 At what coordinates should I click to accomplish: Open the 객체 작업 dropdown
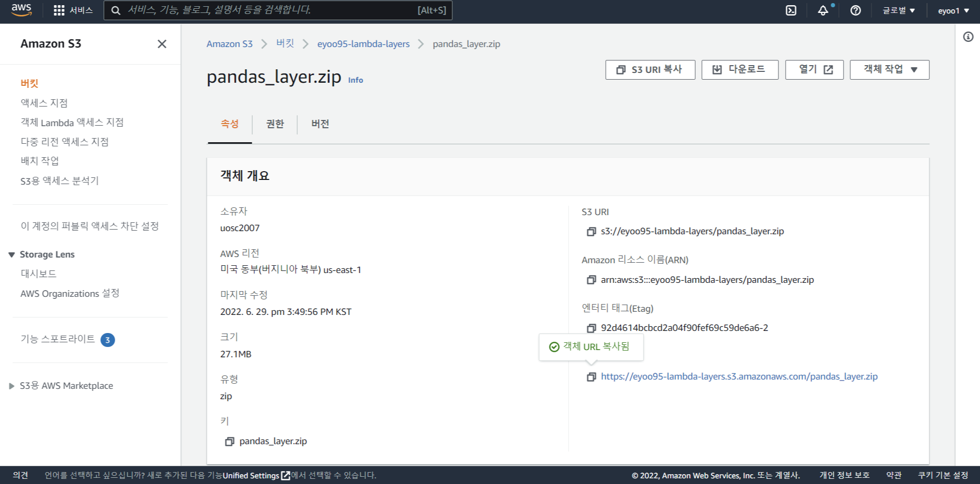[x=890, y=70]
